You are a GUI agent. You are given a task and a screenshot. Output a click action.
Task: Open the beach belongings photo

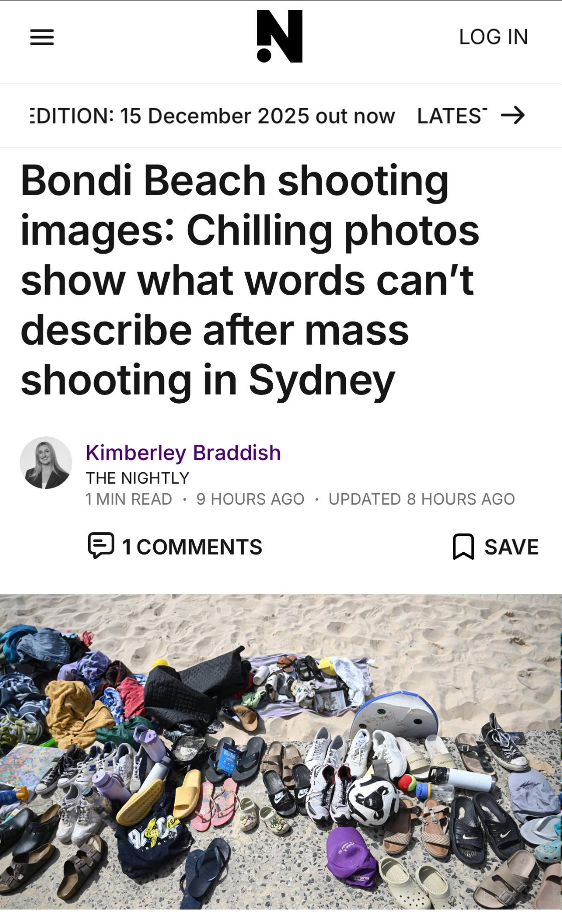point(281,751)
